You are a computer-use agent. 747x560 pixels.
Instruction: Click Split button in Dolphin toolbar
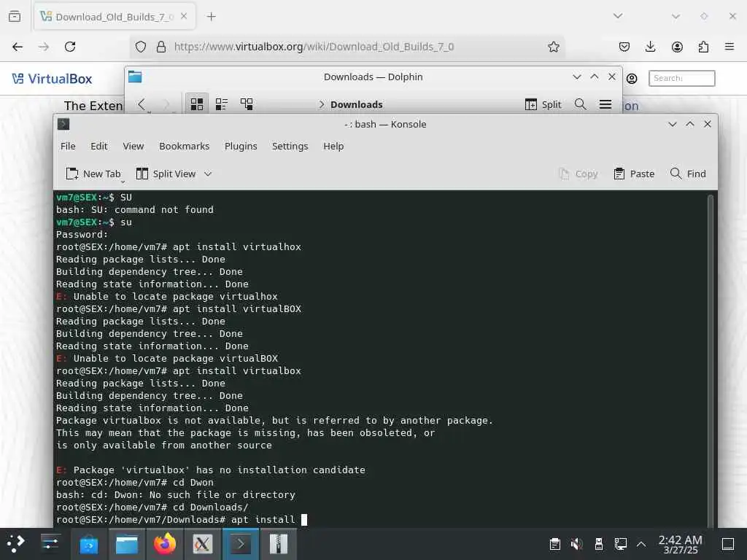coord(543,104)
